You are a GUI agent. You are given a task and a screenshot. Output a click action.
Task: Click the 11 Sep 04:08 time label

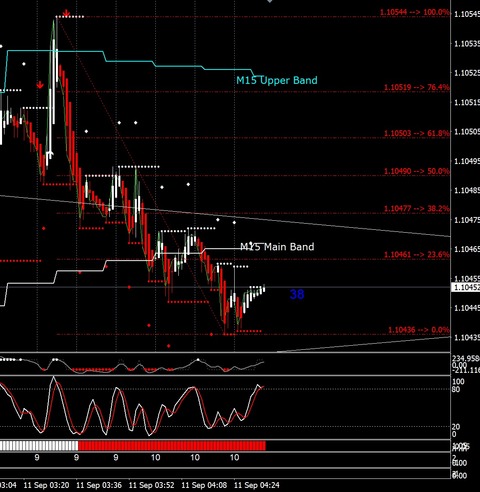pos(204,485)
